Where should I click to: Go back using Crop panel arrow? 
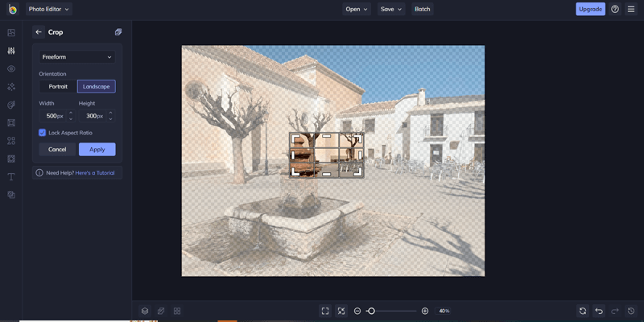39,32
